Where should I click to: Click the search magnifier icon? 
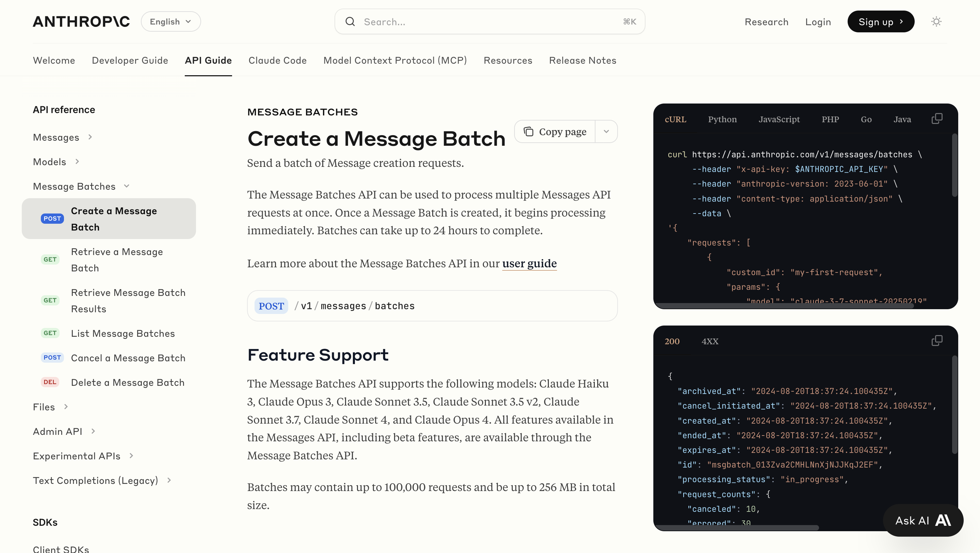pos(350,22)
